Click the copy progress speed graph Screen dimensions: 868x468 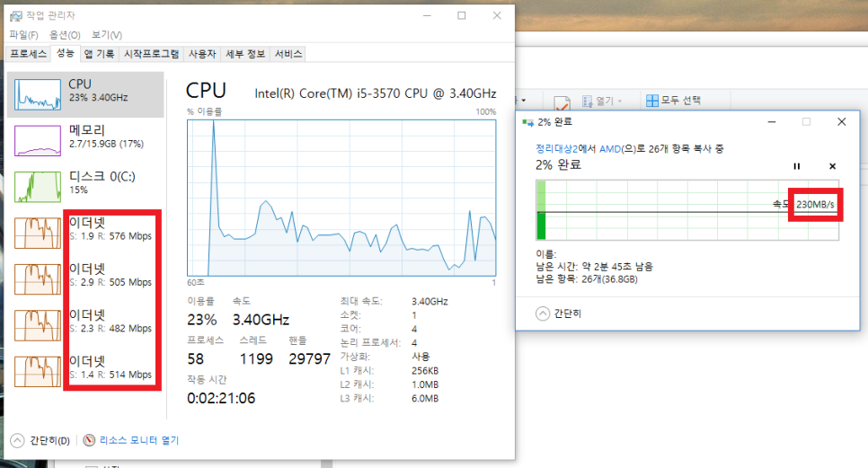click(x=687, y=209)
